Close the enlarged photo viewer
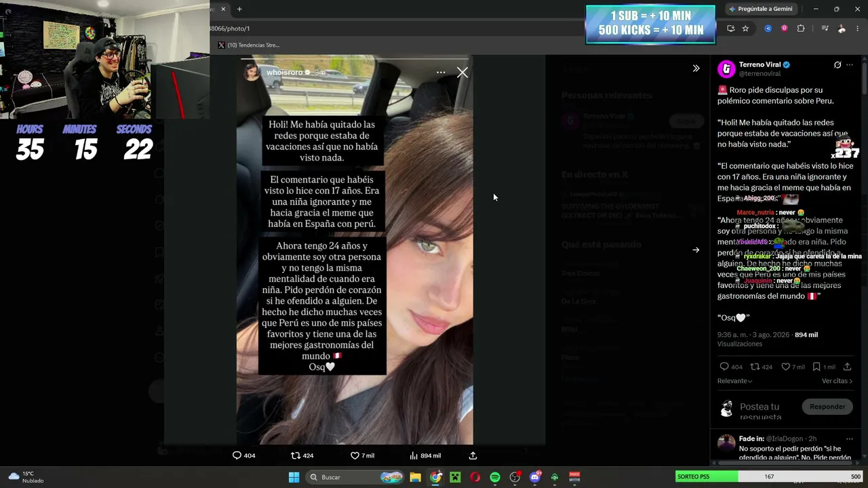Screen dimensions: 868x488 tap(462, 73)
